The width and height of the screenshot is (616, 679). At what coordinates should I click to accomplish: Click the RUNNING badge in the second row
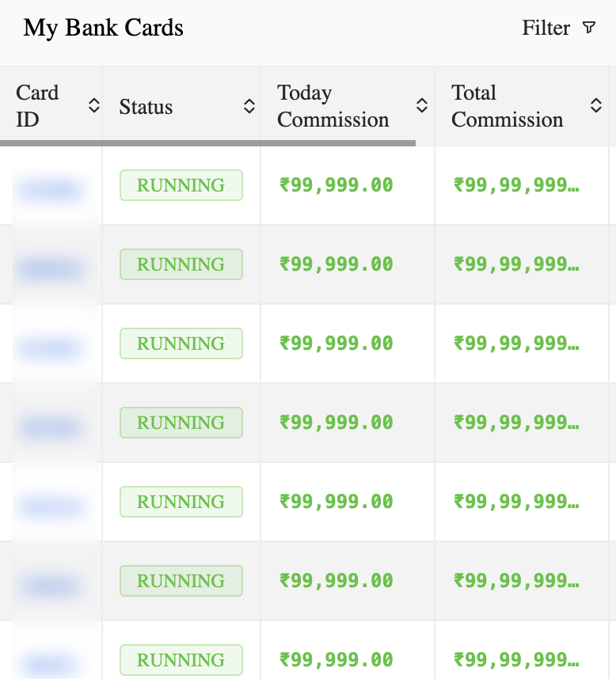(181, 264)
